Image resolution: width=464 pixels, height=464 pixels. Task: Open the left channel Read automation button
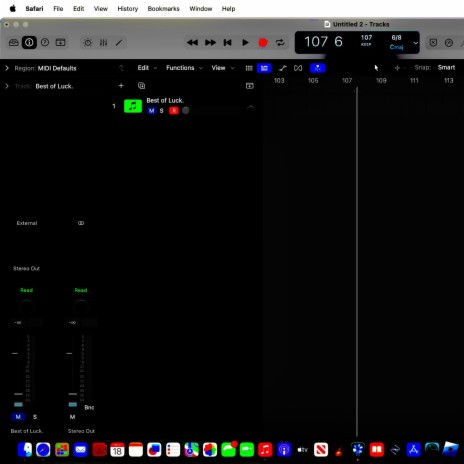(27, 290)
